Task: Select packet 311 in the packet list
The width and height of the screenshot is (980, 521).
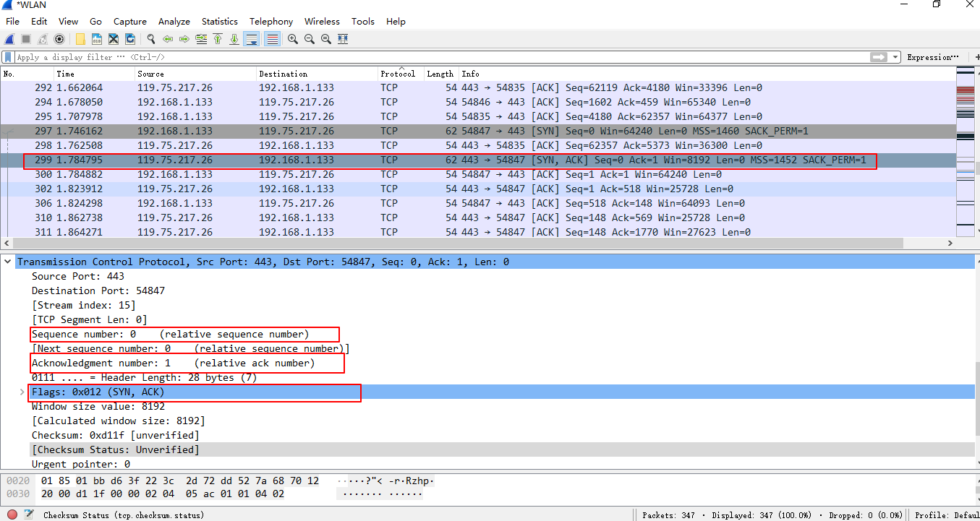Action: (x=477, y=232)
